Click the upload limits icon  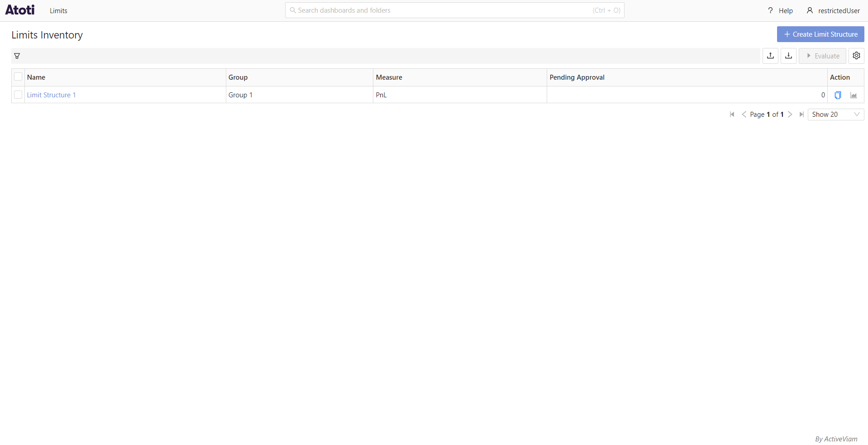[770, 55]
